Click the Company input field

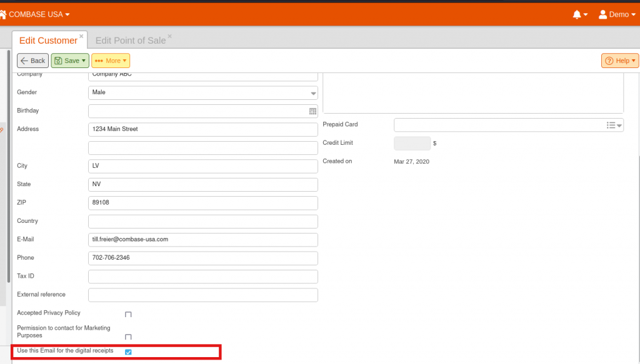(203, 76)
